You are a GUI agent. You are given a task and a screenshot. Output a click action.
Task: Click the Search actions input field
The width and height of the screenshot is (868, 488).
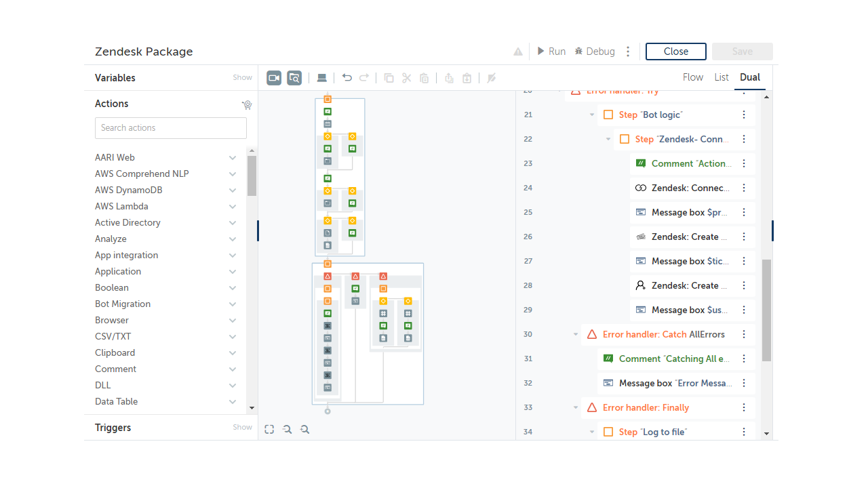click(171, 128)
